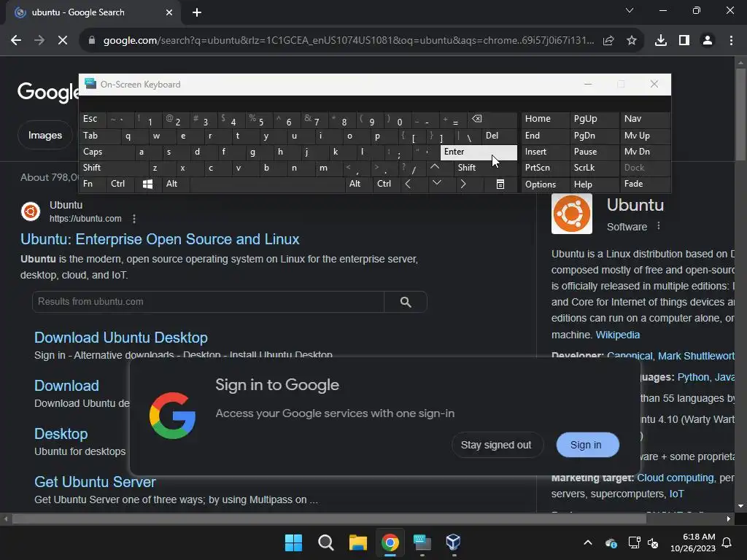Click the PrtScn key
Screen dimensions: 747x560
(x=544, y=168)
